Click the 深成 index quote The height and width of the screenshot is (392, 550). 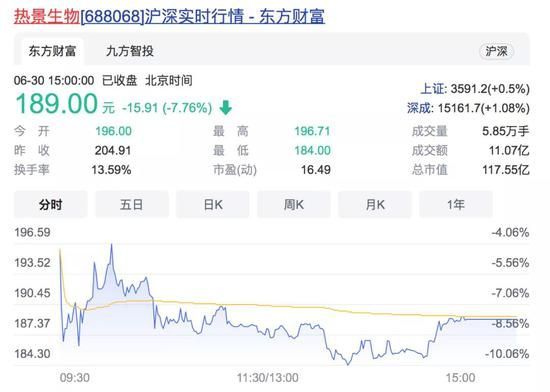(x=468, y=108)
